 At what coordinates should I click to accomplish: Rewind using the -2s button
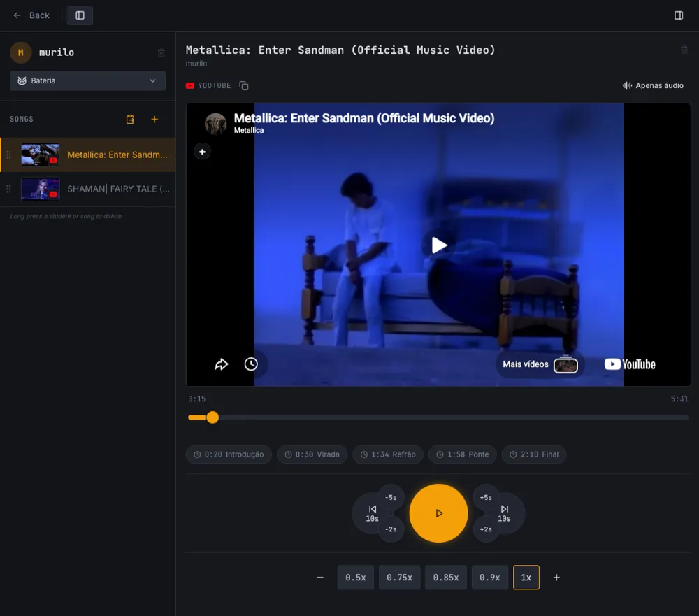coord(391,529)
